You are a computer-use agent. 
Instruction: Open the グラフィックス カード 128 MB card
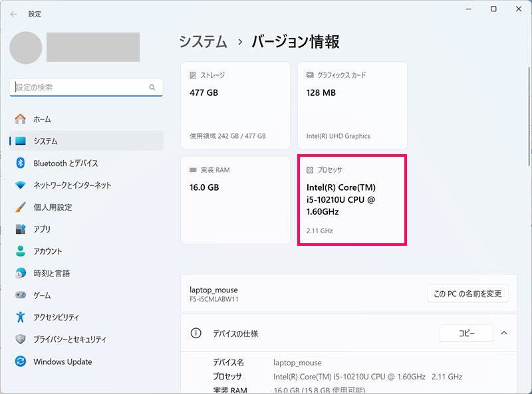point(352,105)
